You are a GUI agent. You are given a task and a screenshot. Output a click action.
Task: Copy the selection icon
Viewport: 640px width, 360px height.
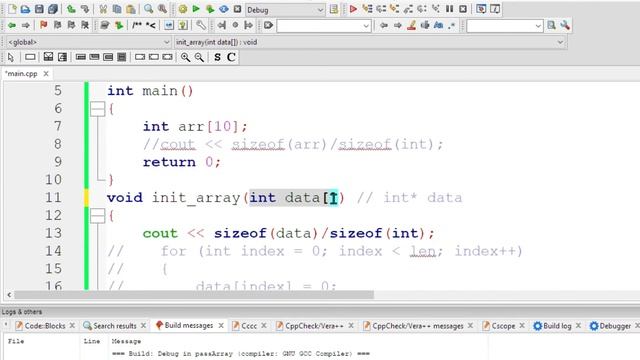coord(117,9)
